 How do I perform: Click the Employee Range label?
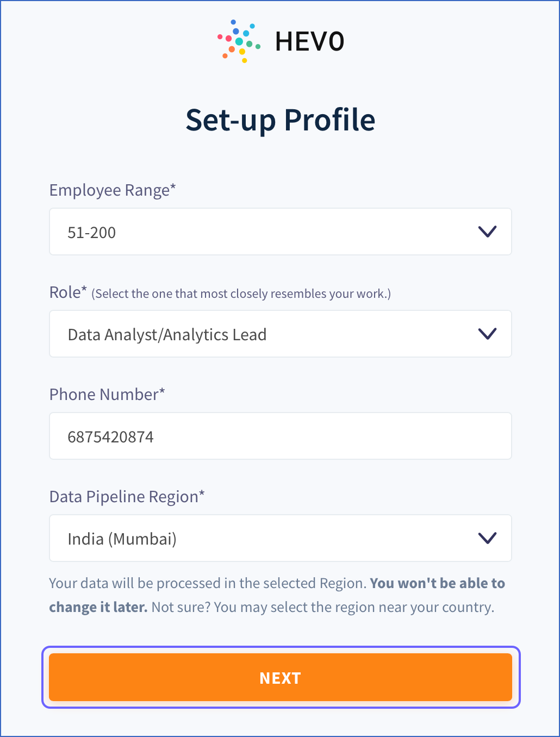112,190
